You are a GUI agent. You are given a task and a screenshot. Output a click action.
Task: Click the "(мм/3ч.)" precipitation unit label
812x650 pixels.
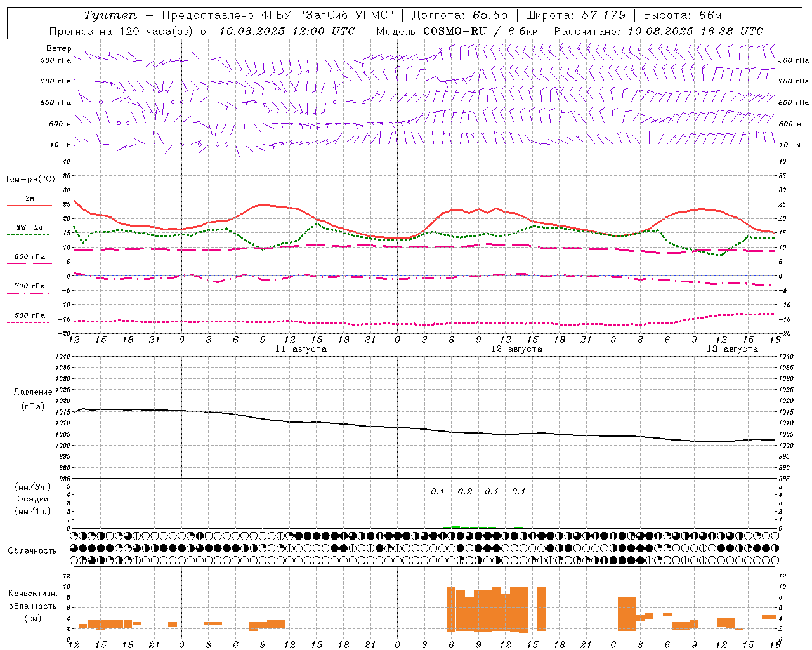33,487
